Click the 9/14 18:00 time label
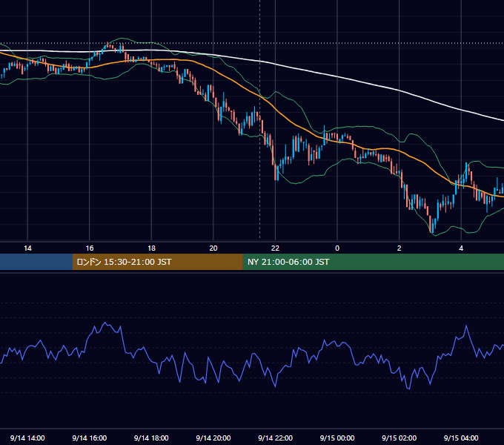 [x=151, y=438]
